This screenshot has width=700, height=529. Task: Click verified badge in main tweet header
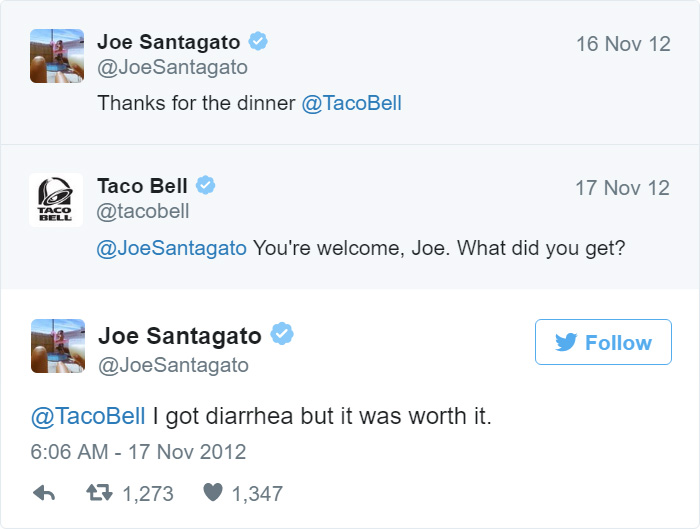(x=282, y=334)
